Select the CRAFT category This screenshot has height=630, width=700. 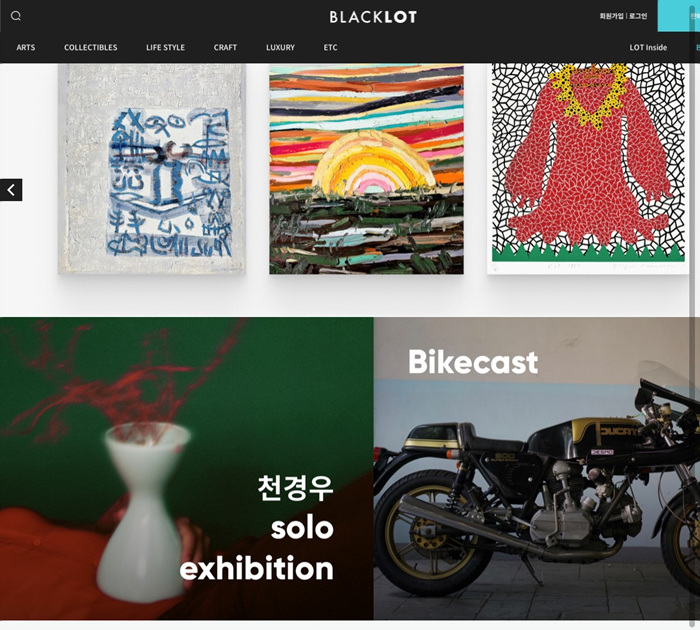pos(225,47)
